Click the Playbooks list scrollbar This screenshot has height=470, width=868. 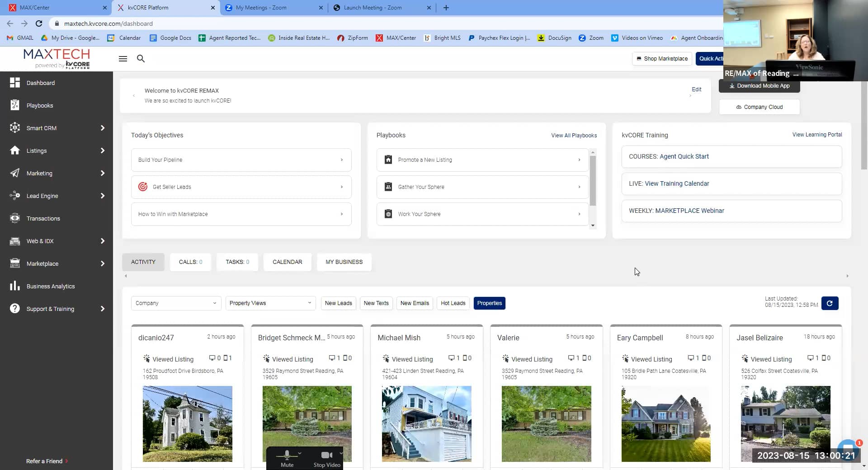click(x=593, y=181)
